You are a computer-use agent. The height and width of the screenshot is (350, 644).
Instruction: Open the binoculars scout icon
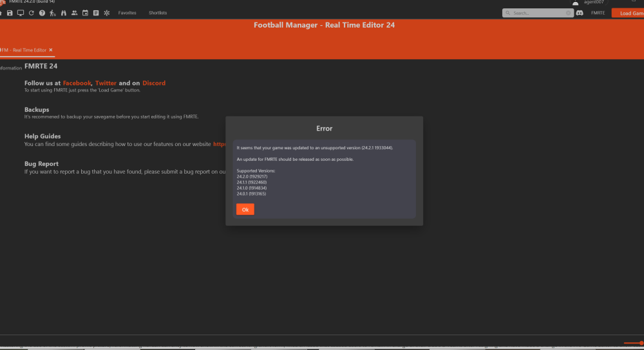pyautogui.click(x=64, y=13)
